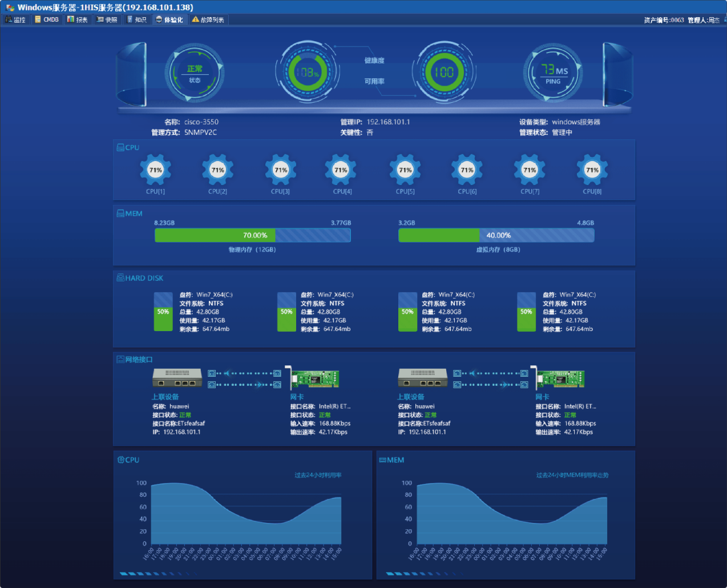
Task: Click the 正常 status gauge
Action: coord(195,73)
